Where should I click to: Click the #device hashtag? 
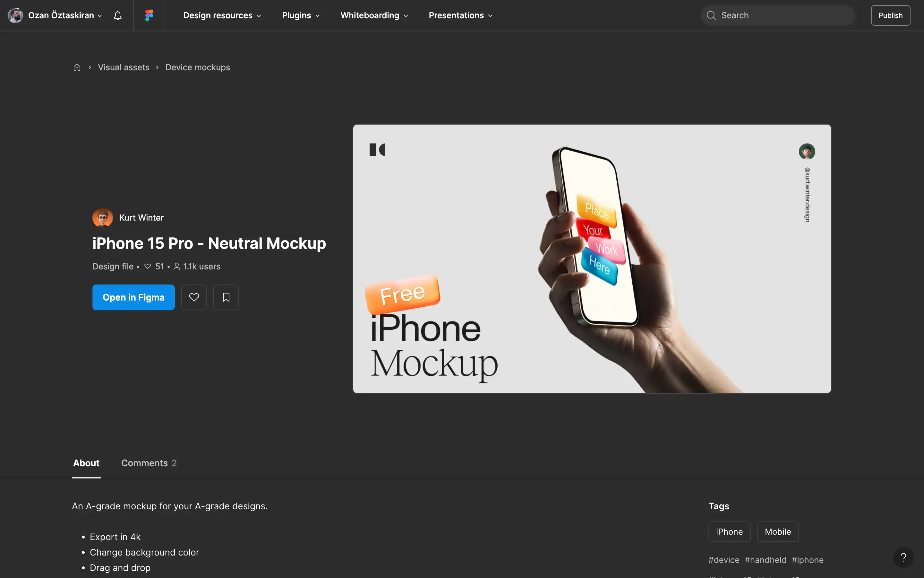pos(723,560)
